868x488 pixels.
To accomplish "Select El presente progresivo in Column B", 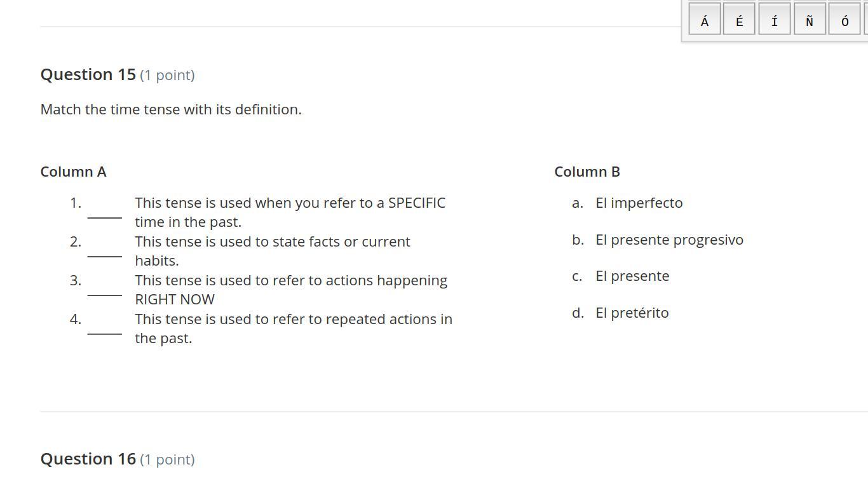I will [669, 240].
